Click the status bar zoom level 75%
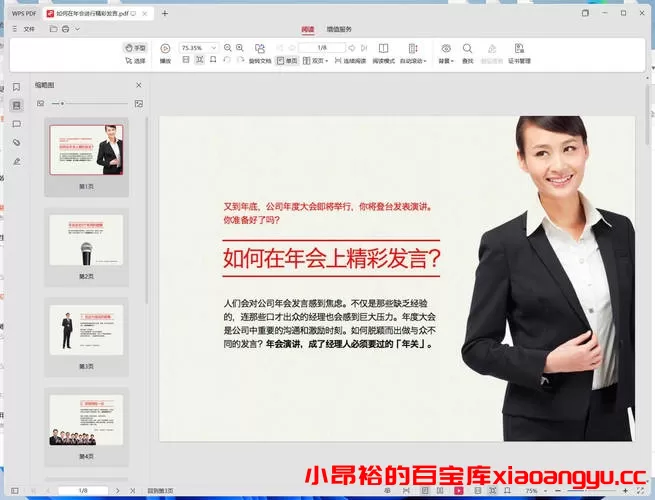655x500 pixels. click(531, 491)
